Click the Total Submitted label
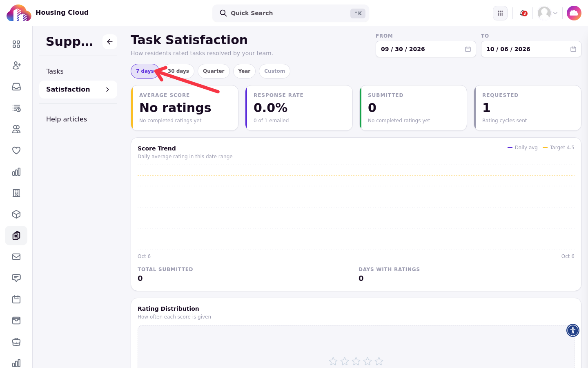The height and width of the screenshot is (368, 588). (x=165, y=269)
